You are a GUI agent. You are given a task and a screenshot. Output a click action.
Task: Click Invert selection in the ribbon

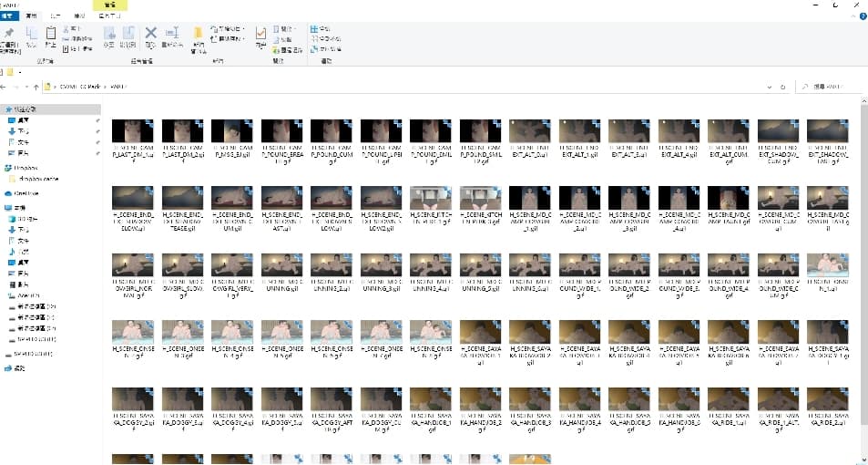[326, 48]
